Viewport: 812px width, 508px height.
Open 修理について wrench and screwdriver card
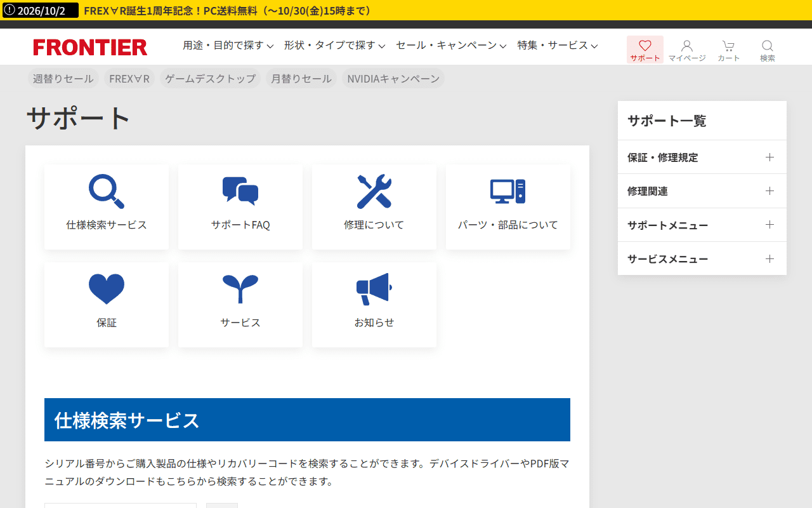(x=374, y=207)
